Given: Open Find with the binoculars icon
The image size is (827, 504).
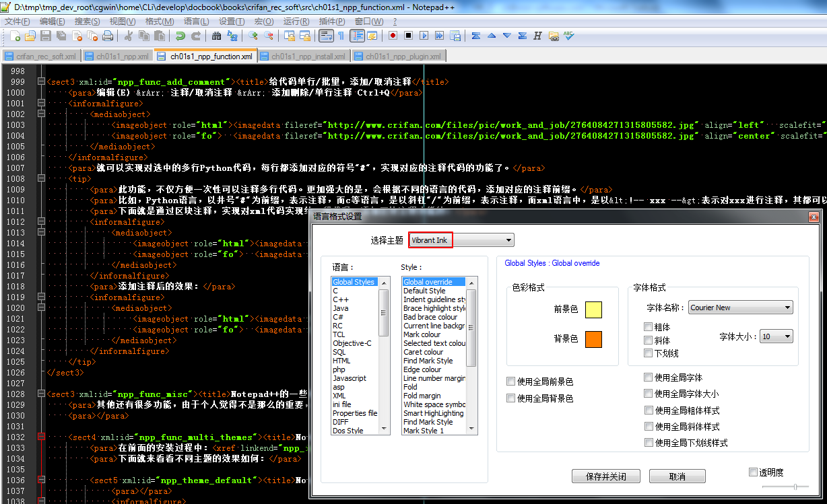Looking at the screenshot, I should (x=216, y=36).
